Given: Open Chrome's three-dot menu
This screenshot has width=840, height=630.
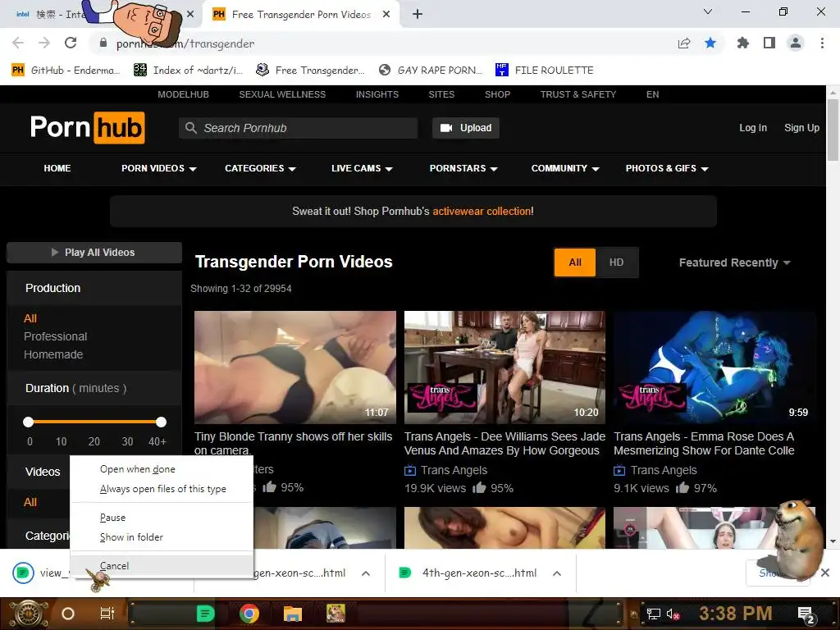Looking at the screenshot, I should point(822,43).
